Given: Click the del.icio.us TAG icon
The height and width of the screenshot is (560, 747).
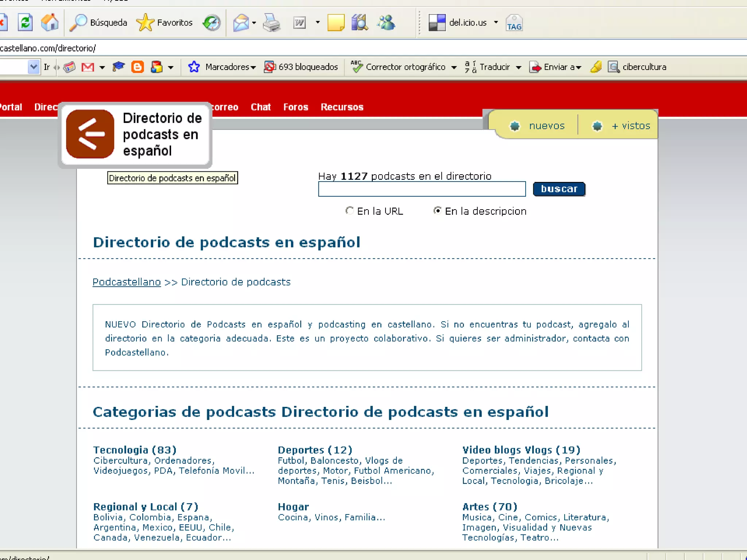Looking at the screenshot, I should pyautogui.click(x=514, y=23).
